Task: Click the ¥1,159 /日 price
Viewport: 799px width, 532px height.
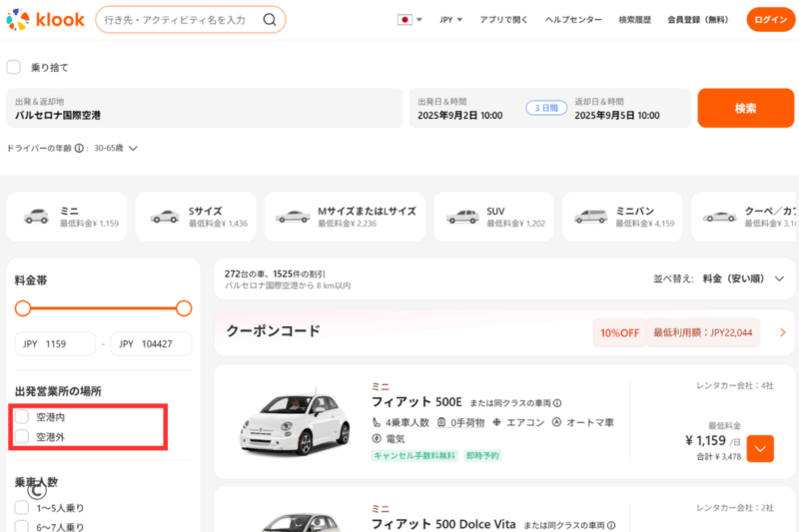Action: pos(712,441)
